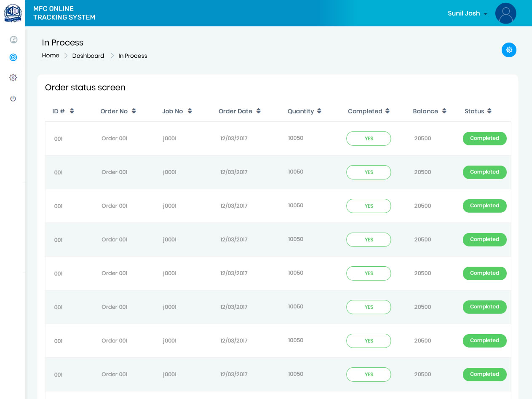Click the YES button in the eighth row
The width and height of the screenshot is (532, 399).
[369, 375]
